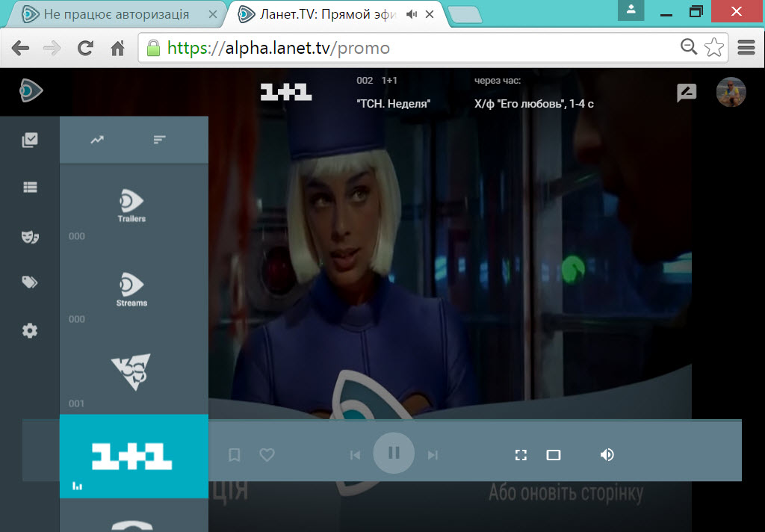
Task: Mute the player volume
Action: click(607, 454)
